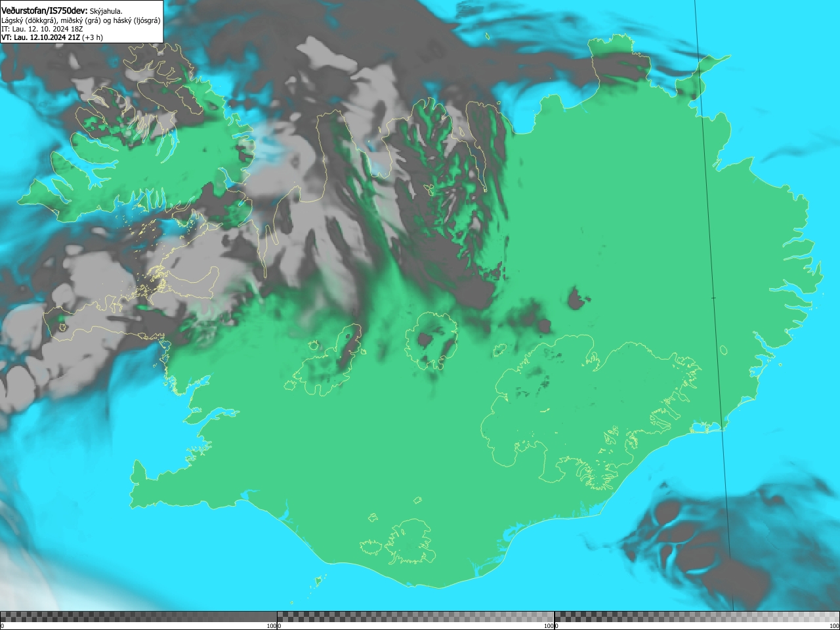Click the dark grey low-cloud color scale bar

pos(138,617)
